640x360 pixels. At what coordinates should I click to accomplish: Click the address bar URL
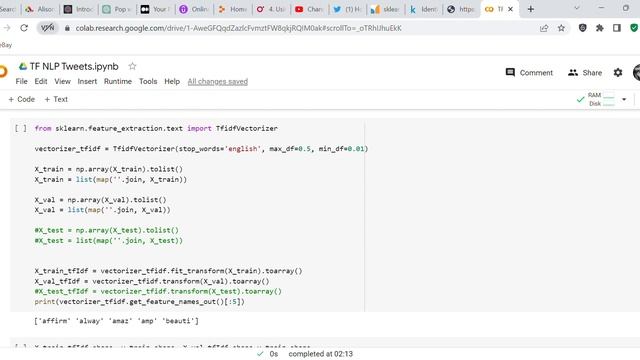tap(238, 28)
